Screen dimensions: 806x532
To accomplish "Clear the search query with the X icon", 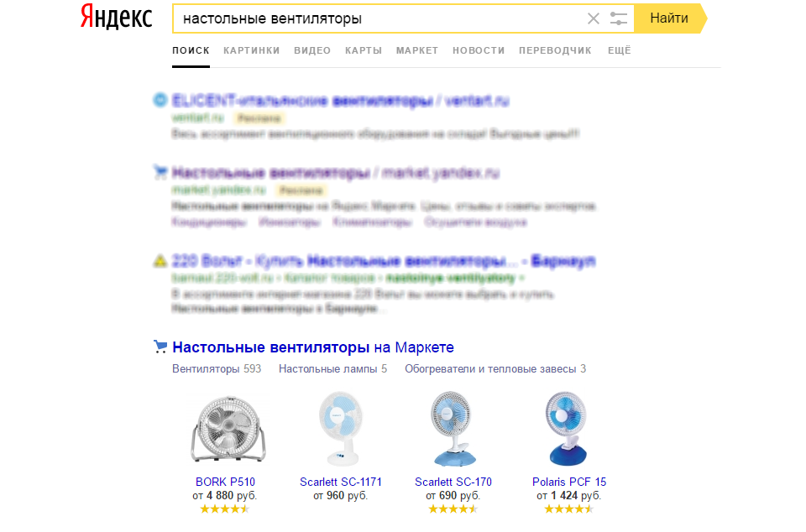I will click(594, 19).
